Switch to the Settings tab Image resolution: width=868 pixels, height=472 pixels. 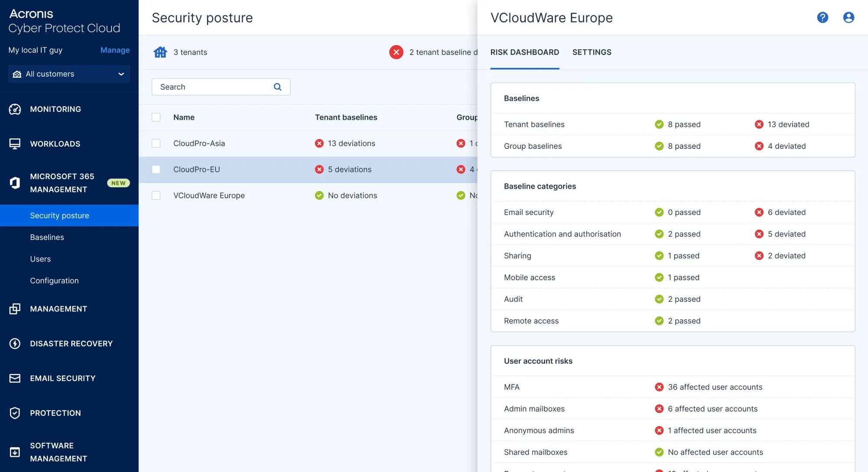(592, 52)
